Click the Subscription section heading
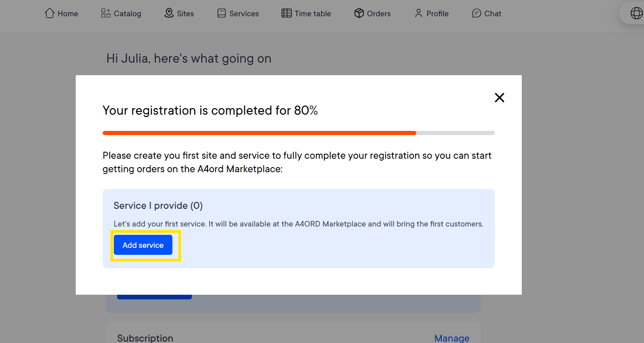Viewport: 644px width, 343px height. (x=145, y=338)
